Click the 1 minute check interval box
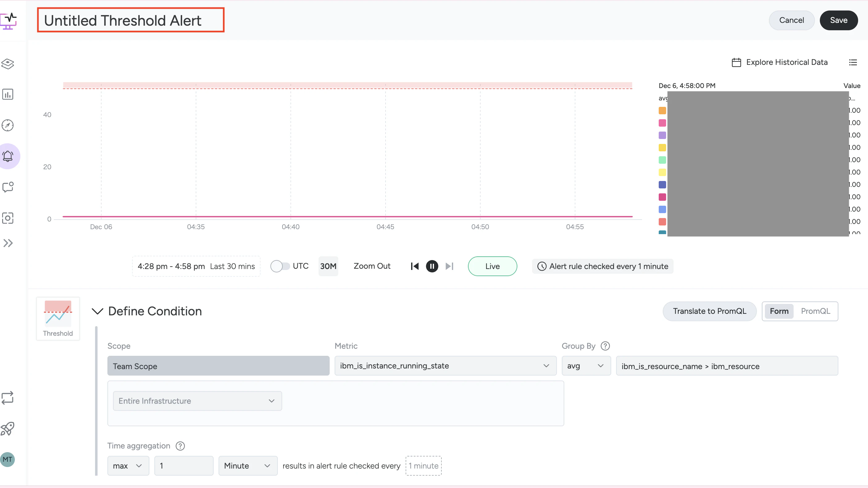868x488 pixels. coord(424,466)
